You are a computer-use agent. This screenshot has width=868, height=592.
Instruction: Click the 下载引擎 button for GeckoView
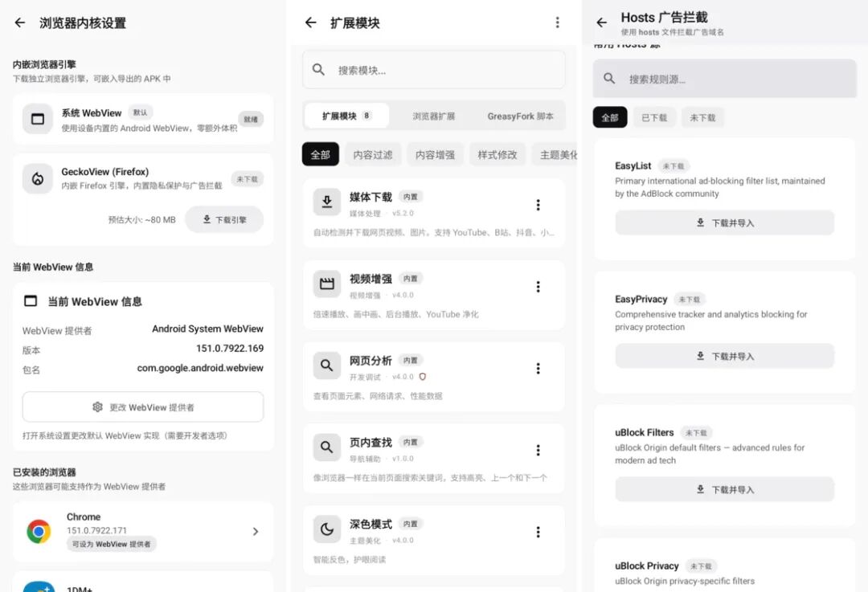click(224, 219)
